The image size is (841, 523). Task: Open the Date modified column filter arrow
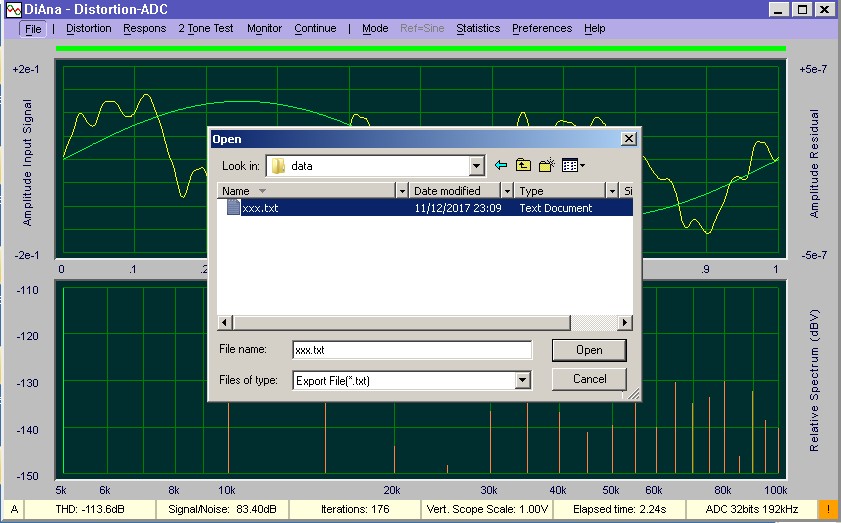tap(507, 191)
